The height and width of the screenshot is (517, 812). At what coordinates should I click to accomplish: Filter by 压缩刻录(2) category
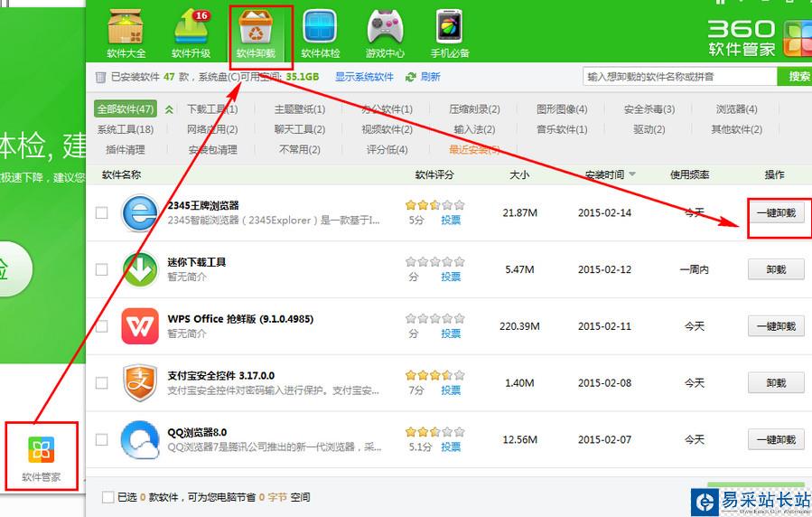(x=474, y=108)
